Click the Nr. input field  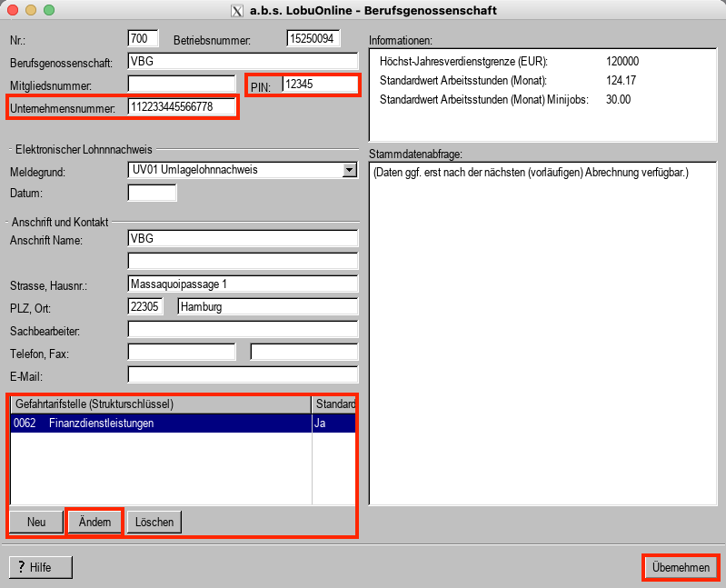(144, 39)
